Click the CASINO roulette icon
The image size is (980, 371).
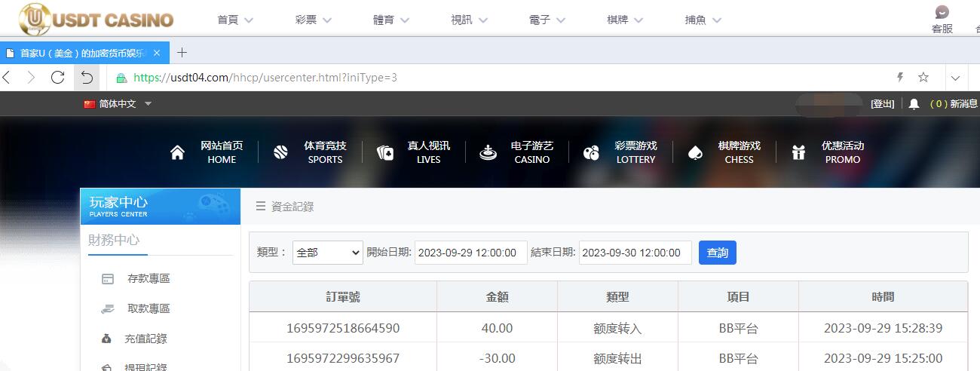tap(488, 152)
